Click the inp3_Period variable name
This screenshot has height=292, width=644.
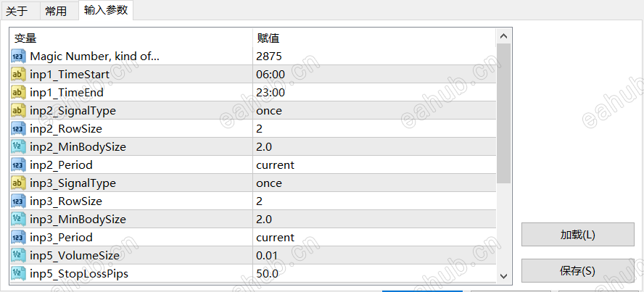(61, 238)
